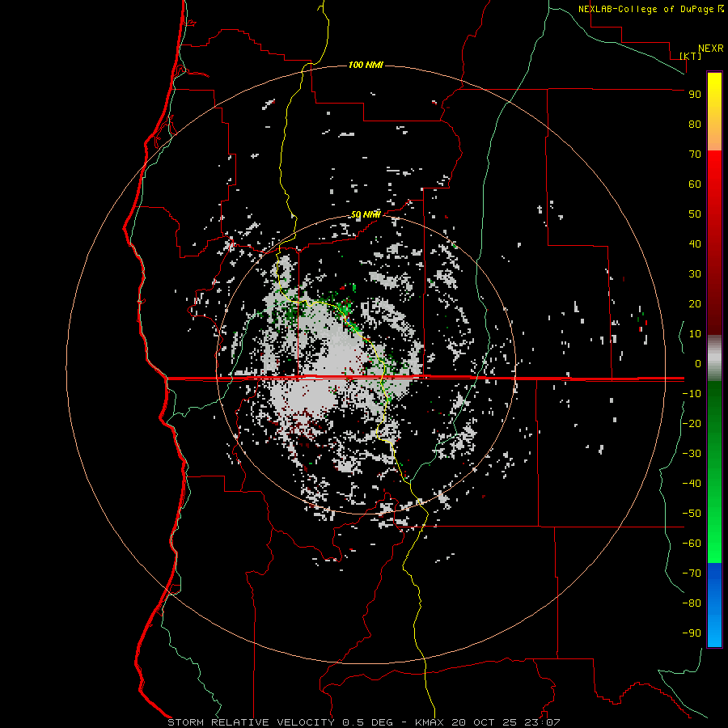Click the "0" velocity scale label
Viewport: 728px width, 728px height.
tap(698, 364)
